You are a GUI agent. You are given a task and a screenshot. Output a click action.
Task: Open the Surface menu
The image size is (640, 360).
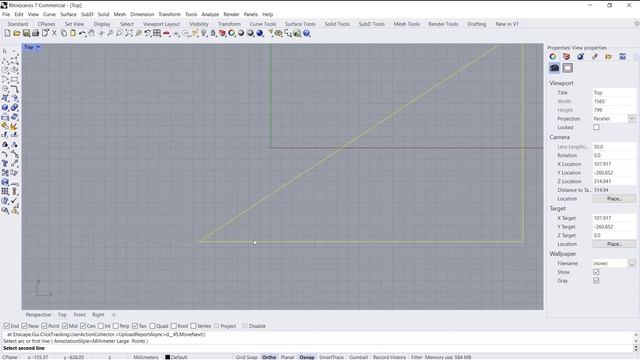pyautogui.click(x=68, y=14)
